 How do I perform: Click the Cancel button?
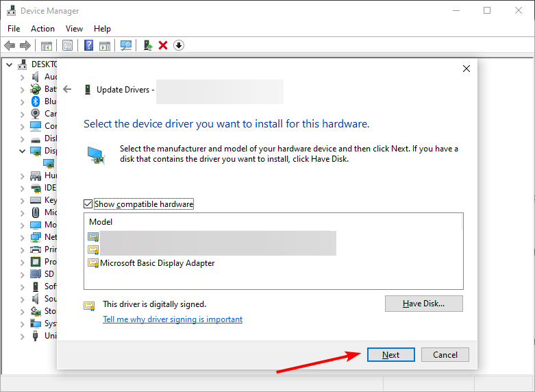445,355
